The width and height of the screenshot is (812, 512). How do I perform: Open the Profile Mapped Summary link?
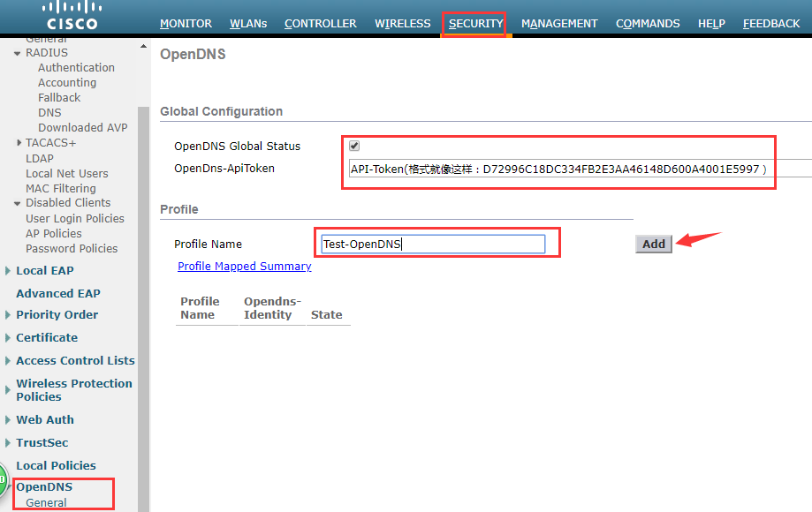click(x=245, y=267)
